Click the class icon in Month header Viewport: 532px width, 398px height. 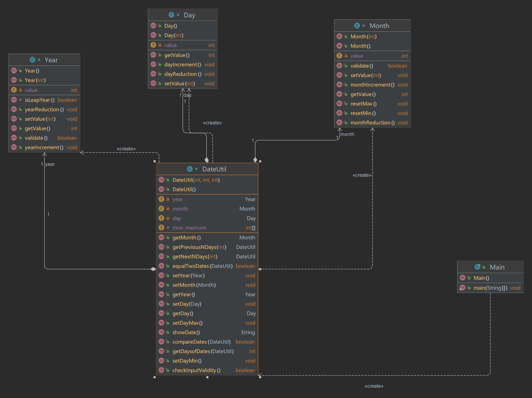pos(357,26)
